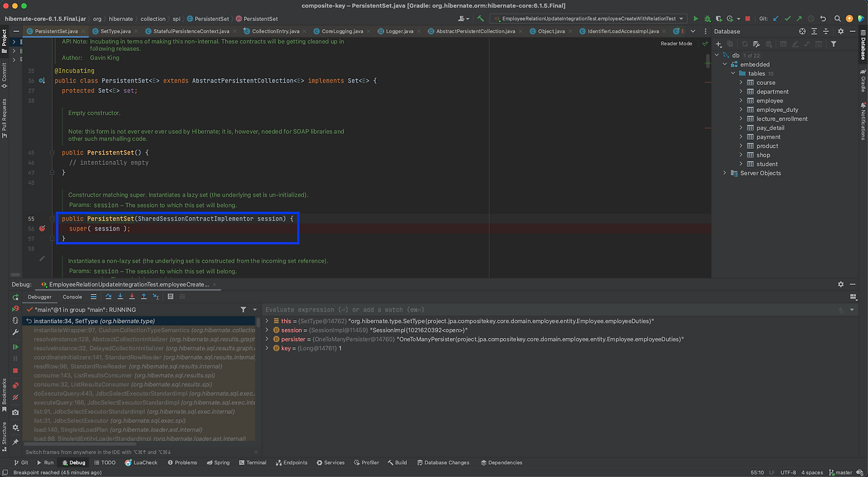Open AbstractPersistentCollection.java tab

475,31
